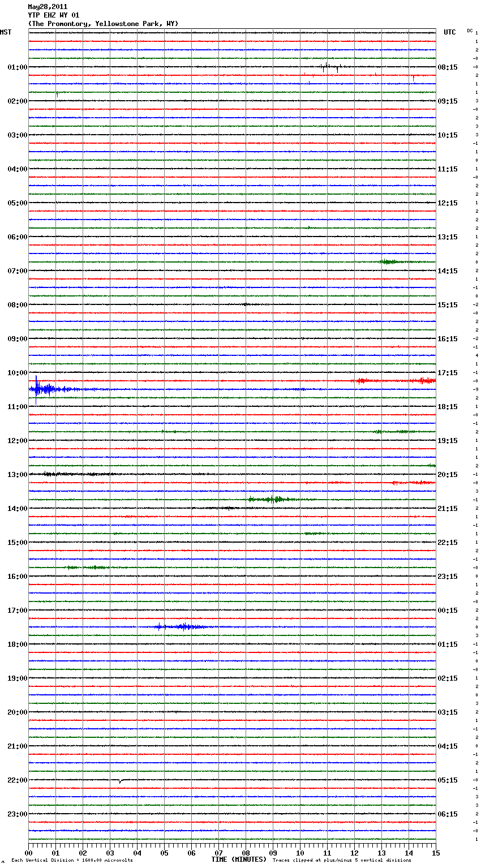Click minute axis label '03' at bottom

click(x=110, y=853)
